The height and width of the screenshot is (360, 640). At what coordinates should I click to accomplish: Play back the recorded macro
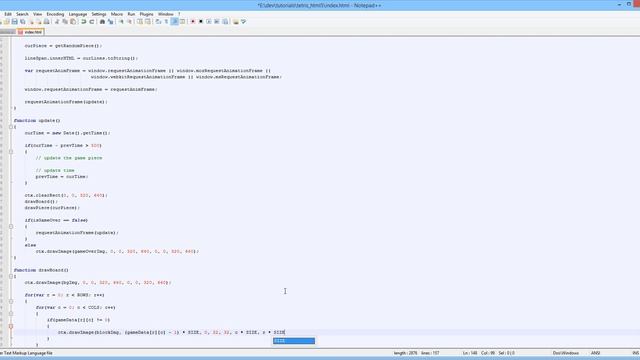pyautogui.click(x=209, y=22)
